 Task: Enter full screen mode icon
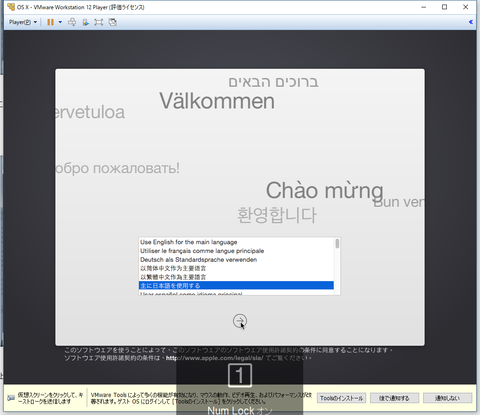click(99, 22)
